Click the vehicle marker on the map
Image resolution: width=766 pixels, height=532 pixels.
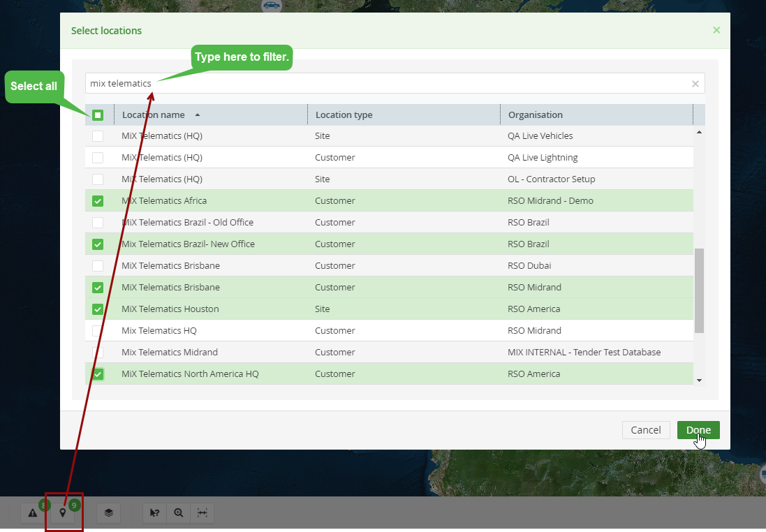pos(271,6)
